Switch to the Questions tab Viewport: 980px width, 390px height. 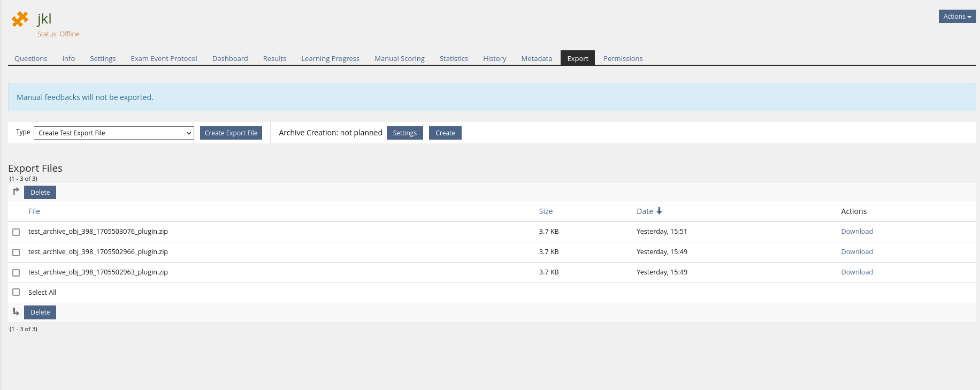click(x=30, y=58)
